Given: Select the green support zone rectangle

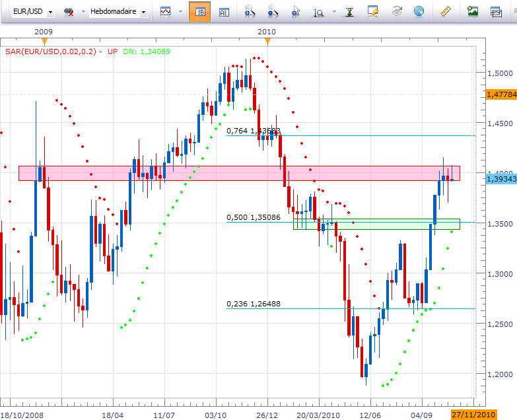Looking at the screenshot, I should pos(376,224).
